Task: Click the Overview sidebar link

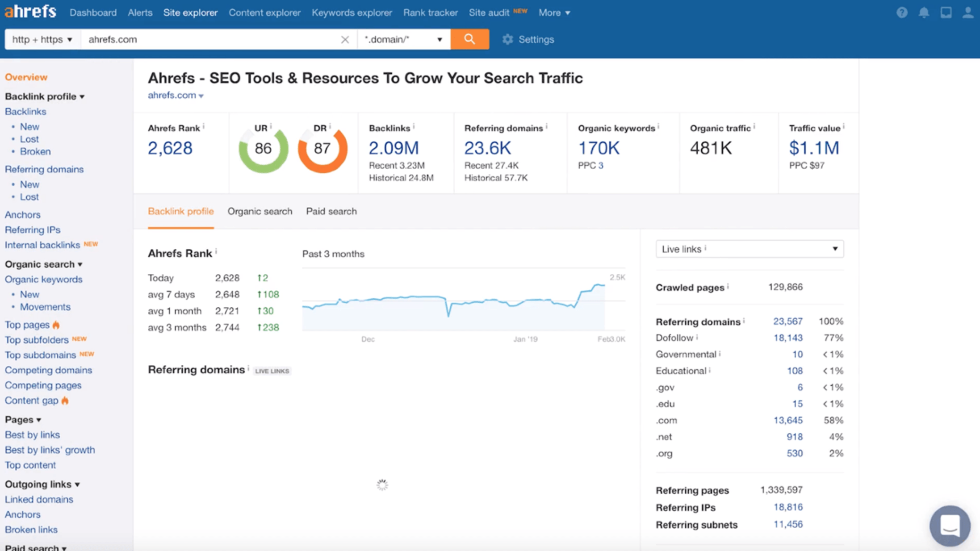Action: point(26,77)
